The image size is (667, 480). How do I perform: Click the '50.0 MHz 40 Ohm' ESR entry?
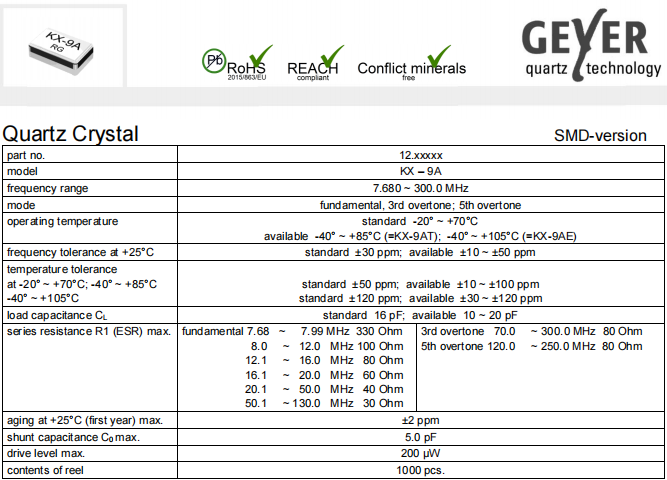point(351,389)
